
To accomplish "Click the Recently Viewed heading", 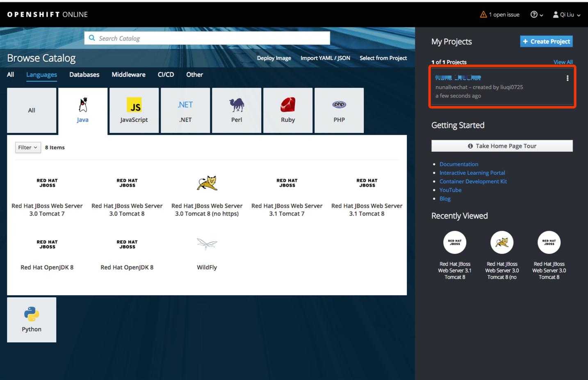I will 460,216.
